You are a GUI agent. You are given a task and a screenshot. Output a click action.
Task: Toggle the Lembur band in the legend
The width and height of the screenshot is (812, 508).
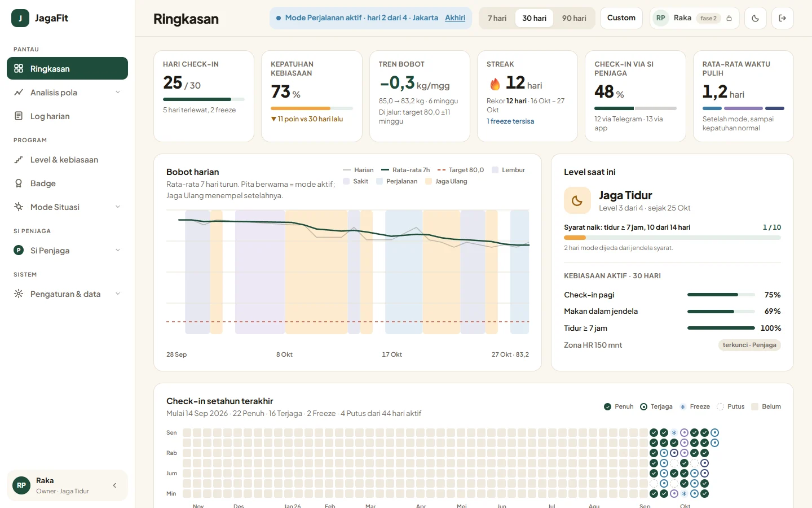pos(508,170)
